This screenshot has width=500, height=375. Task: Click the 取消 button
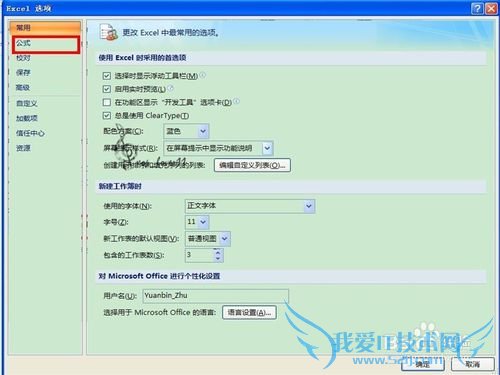473,364
